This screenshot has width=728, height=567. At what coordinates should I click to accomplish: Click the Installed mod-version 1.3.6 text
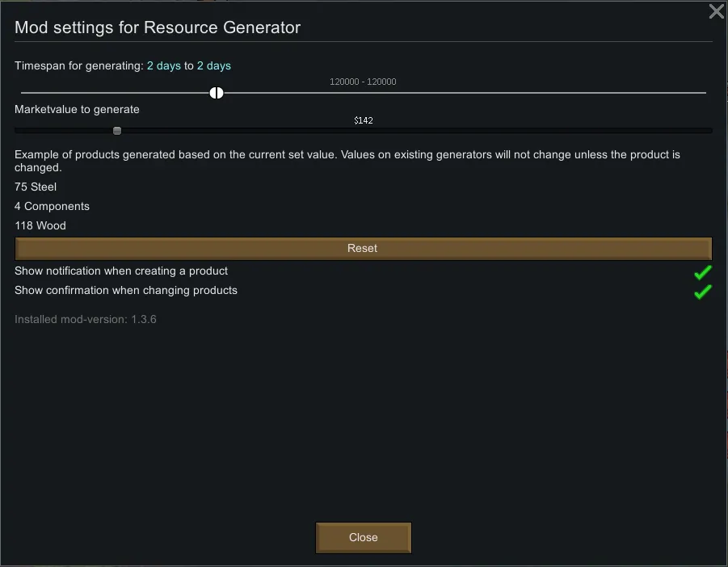pyautogui.click(x=86, y=320)
